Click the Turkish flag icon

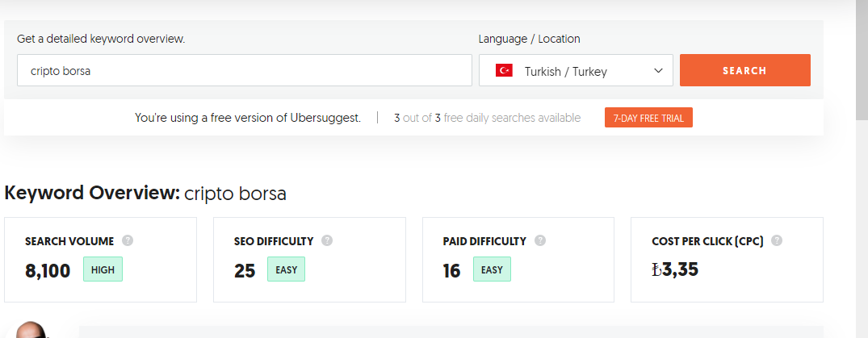(x=504, y=71)
